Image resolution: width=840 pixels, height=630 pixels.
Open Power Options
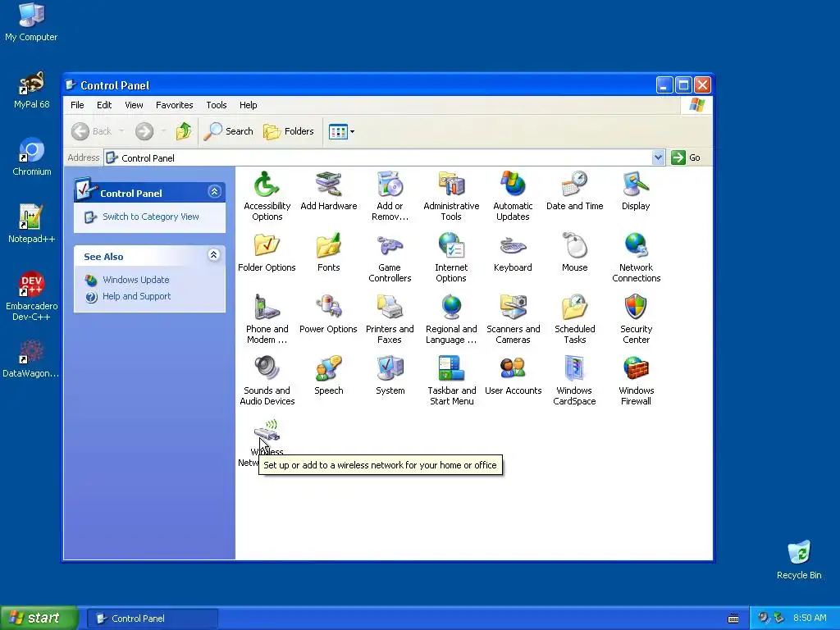(328, 314)
